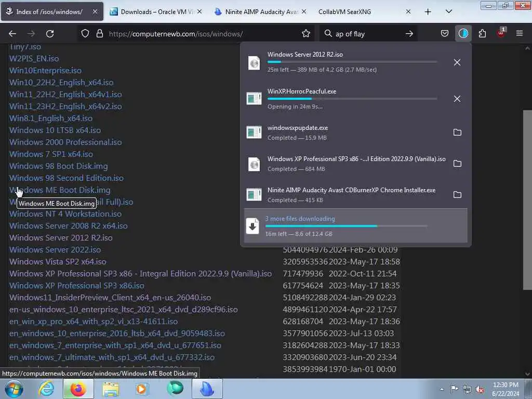Bookmark this page with the star icon
Viewport: 532px width, 399px height.
(x=305, y=34)
